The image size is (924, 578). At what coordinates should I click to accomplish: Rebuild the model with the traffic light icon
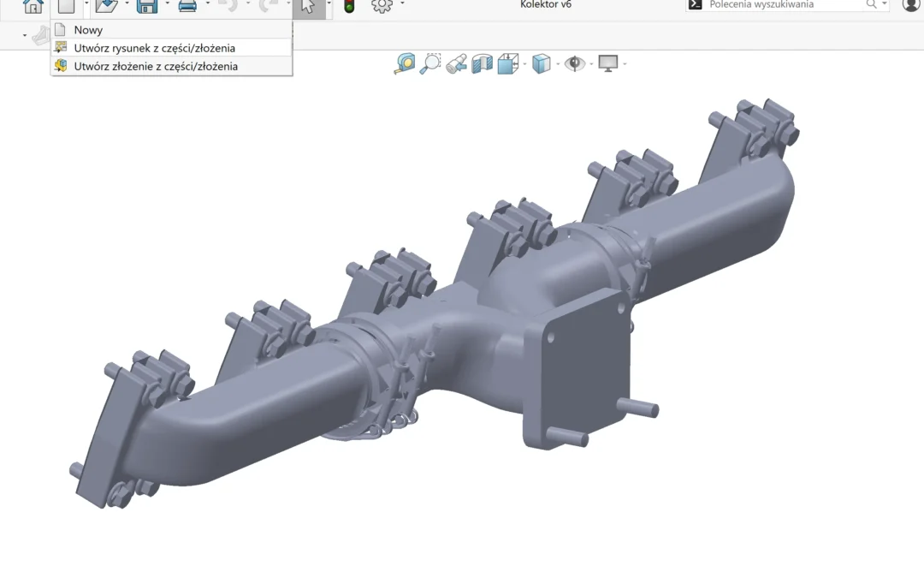point(349,6)
